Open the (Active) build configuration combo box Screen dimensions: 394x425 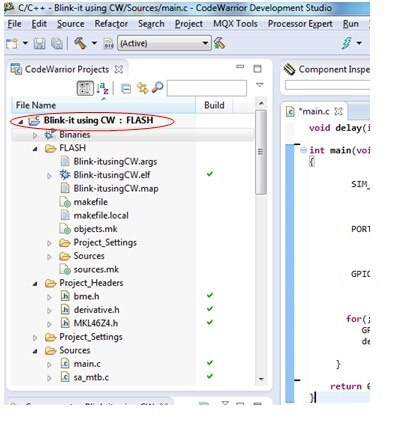click(164, 43)
